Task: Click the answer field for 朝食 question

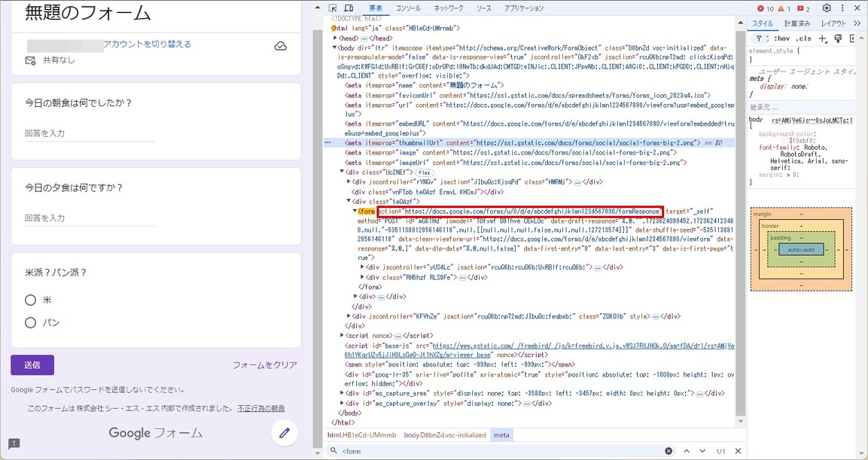Action: (x=90, y=133)
